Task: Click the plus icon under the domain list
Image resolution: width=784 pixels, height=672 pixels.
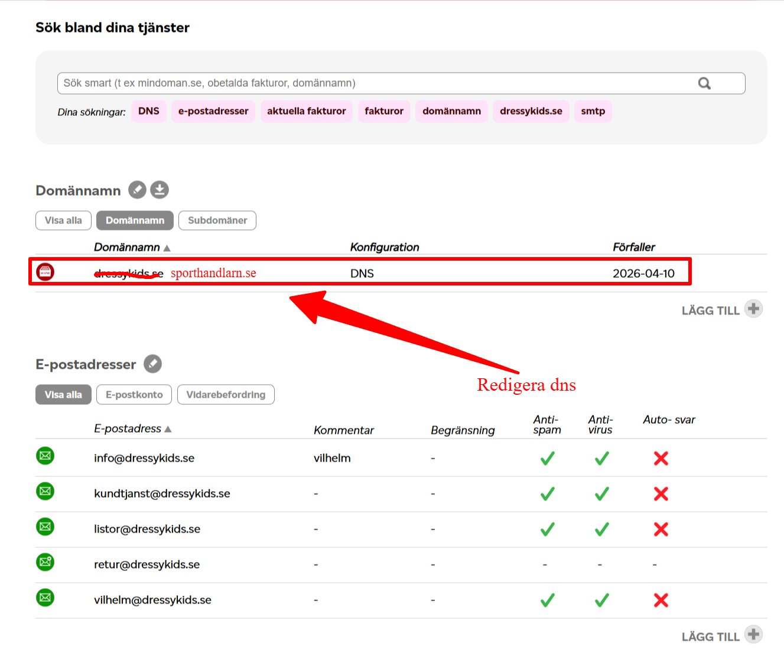Action: pyautogui.click(x=753, y=309)
